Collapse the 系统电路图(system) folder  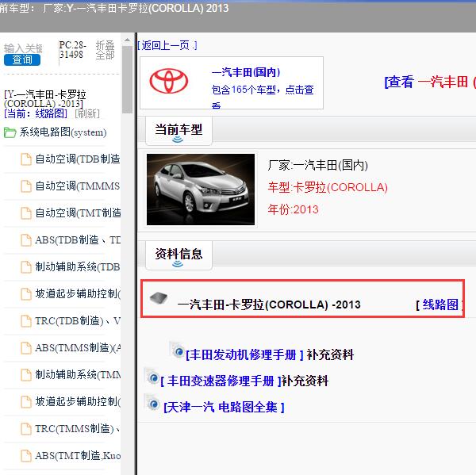point(63,132)
